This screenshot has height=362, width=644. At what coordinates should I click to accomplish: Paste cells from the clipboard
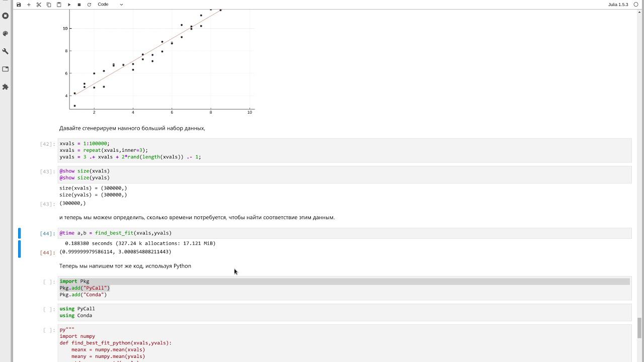(59, 5)
